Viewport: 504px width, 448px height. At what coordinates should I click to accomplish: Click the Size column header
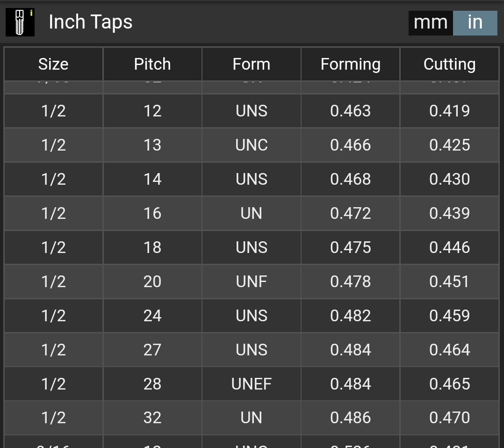click(x=53, y=64)
